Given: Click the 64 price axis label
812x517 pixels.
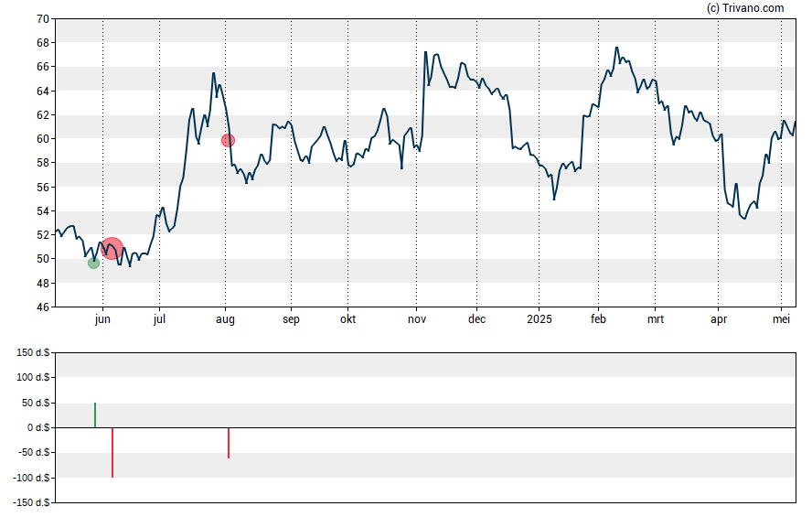Looking at the screenshot, I should coord(43,92).
